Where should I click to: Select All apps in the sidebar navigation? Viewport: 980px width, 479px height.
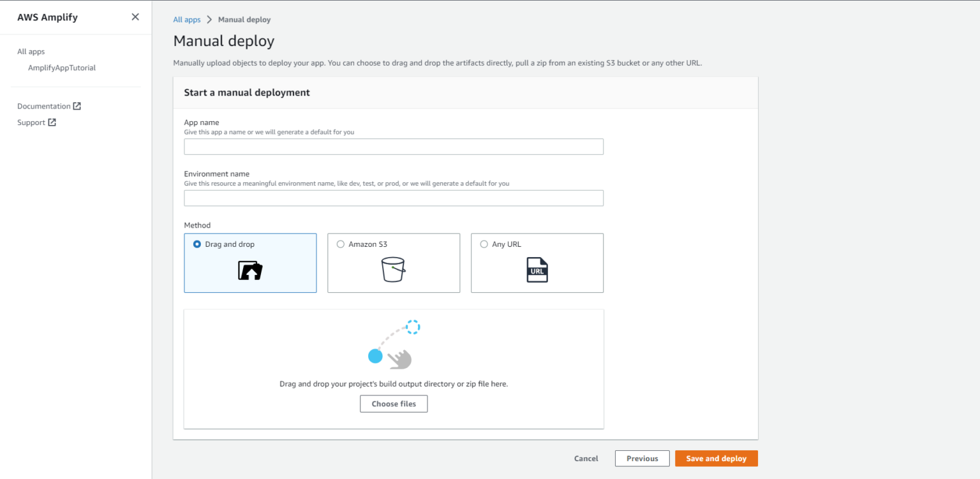click(x=31, y=51)
